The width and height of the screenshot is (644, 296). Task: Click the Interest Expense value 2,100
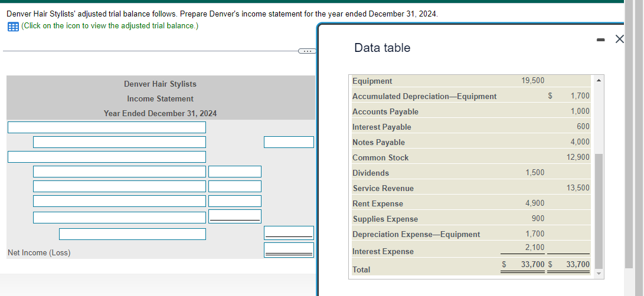tap(535, 247)
